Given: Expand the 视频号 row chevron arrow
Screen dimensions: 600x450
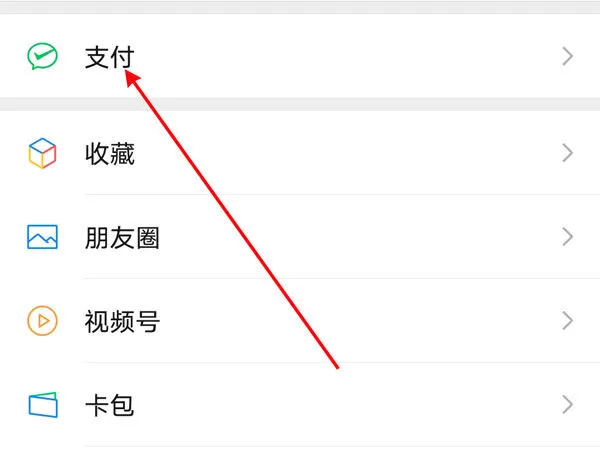Looking at the screenshot, I should tap(567, 321).
